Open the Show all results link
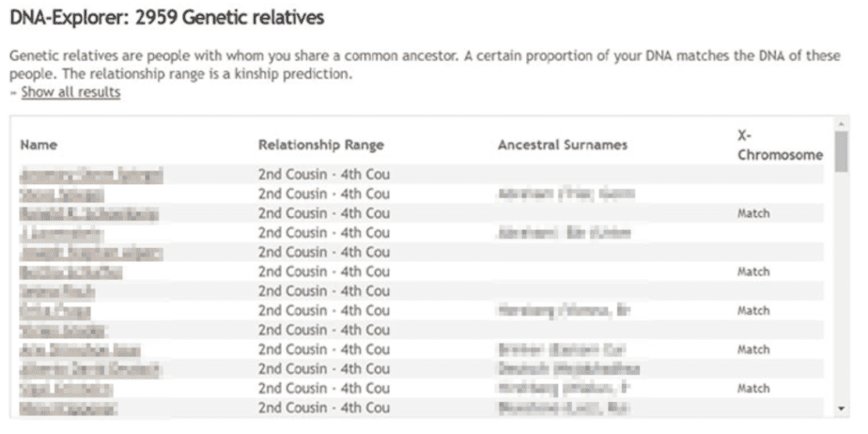868x434 pixels. click(70, 92)
